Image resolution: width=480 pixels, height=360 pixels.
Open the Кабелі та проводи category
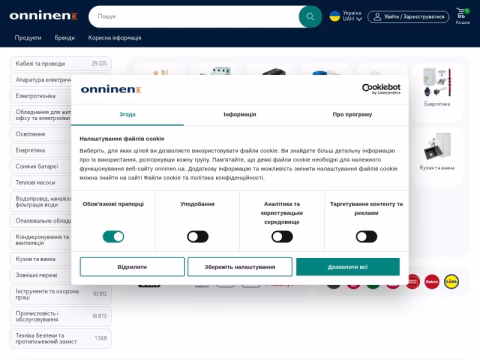point(60,63)
